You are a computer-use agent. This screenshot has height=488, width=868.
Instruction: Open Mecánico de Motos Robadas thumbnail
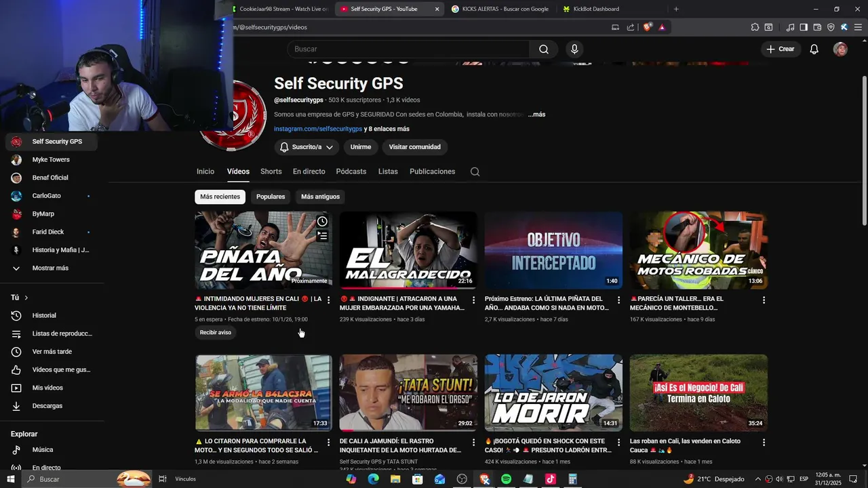click(698, 250)
